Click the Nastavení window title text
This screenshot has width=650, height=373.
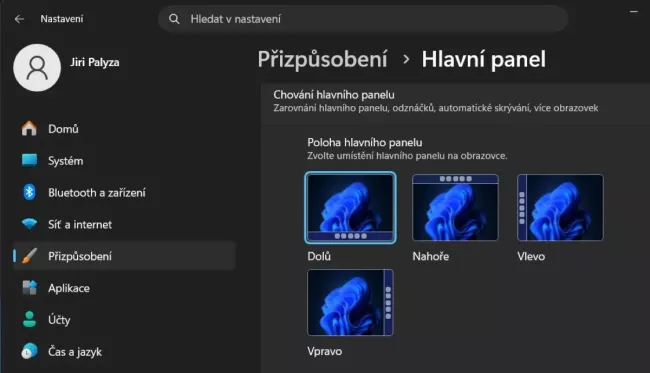point(62,19)
